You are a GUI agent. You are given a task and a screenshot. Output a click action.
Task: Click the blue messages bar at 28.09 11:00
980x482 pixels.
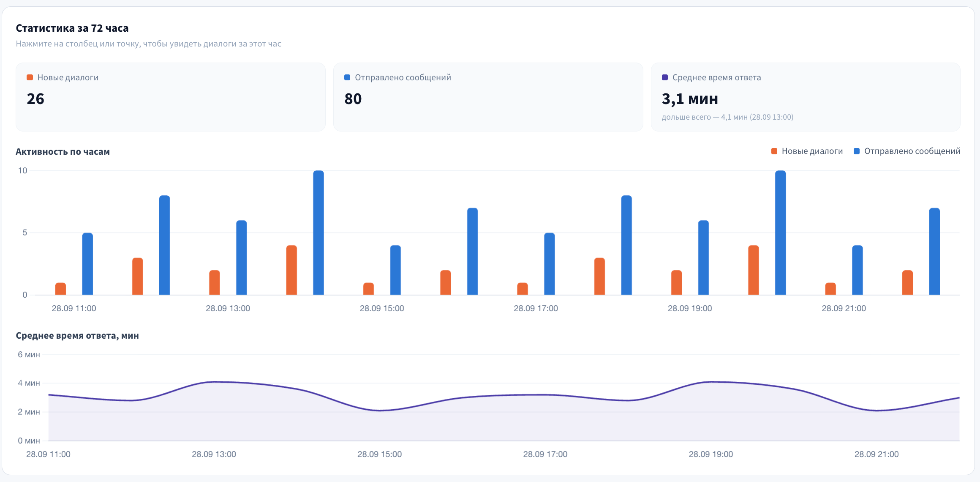[87, 264]
